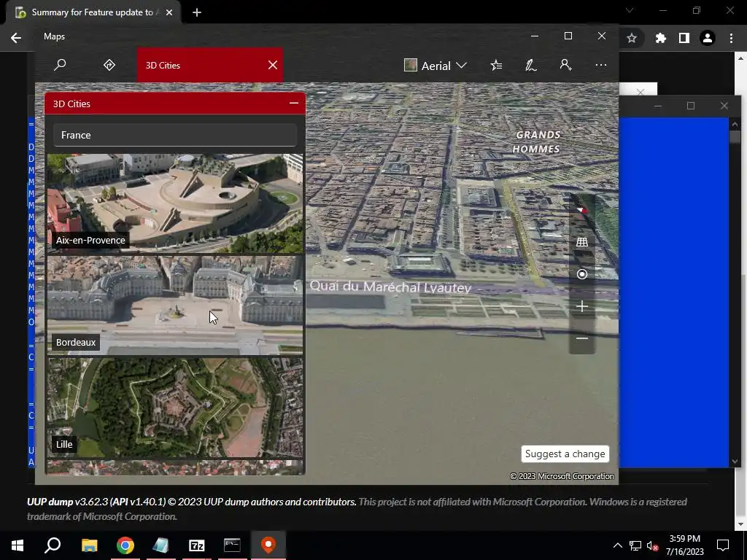The width and height of the screenshot is (747, 560).
Task: Open Chrome three-dot menu
Action: 731,38
